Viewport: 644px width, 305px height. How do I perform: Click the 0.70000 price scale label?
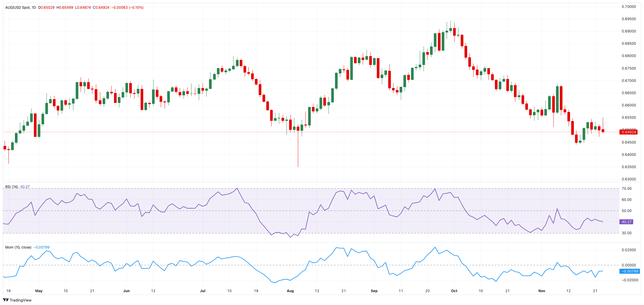(x=629, y=6)
